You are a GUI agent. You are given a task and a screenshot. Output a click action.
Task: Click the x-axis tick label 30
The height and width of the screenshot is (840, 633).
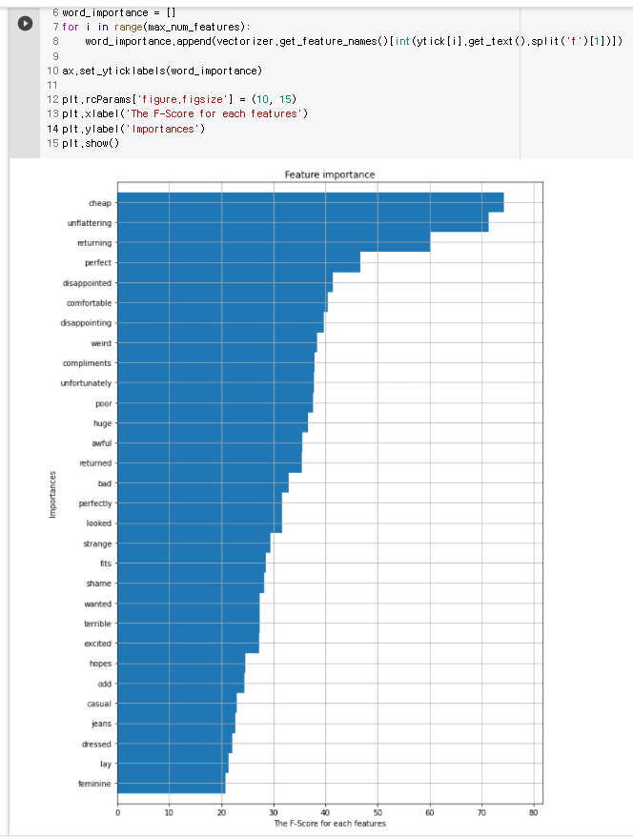273,812
